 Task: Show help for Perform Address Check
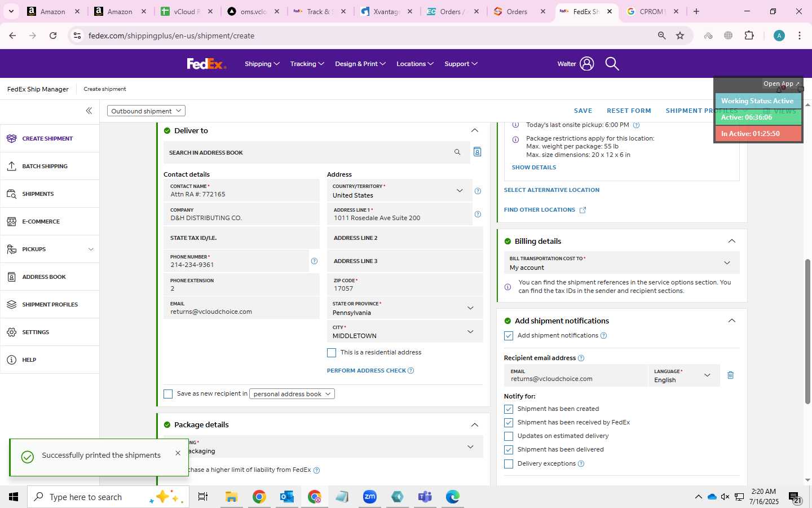point(411,371)
